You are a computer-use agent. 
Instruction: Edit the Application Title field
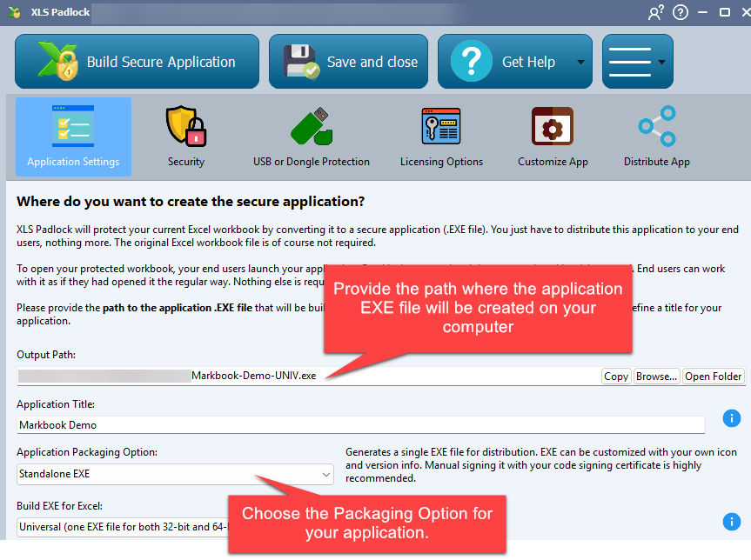pyautogui.click(x=360, y=425)
